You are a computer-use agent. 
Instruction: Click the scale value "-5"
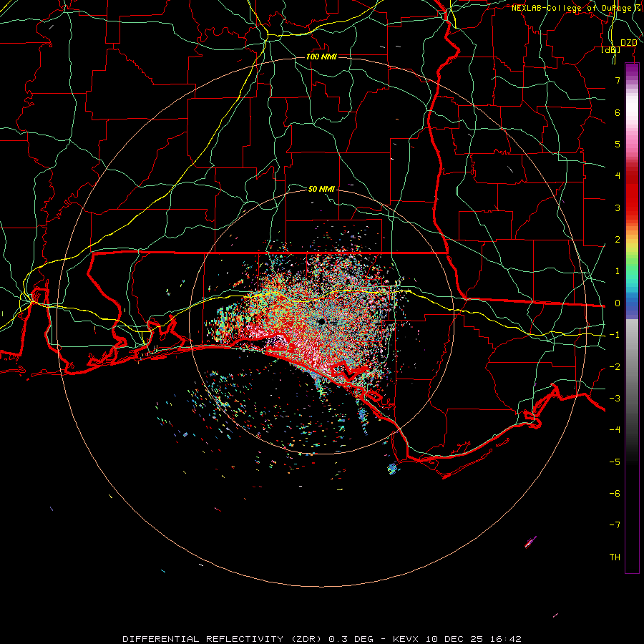[x=615, y=462]
